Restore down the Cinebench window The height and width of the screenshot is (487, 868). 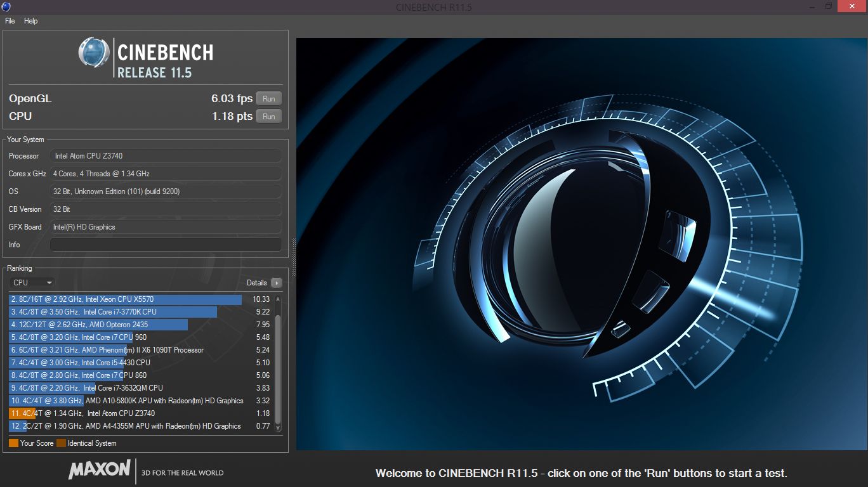point(828,6)
